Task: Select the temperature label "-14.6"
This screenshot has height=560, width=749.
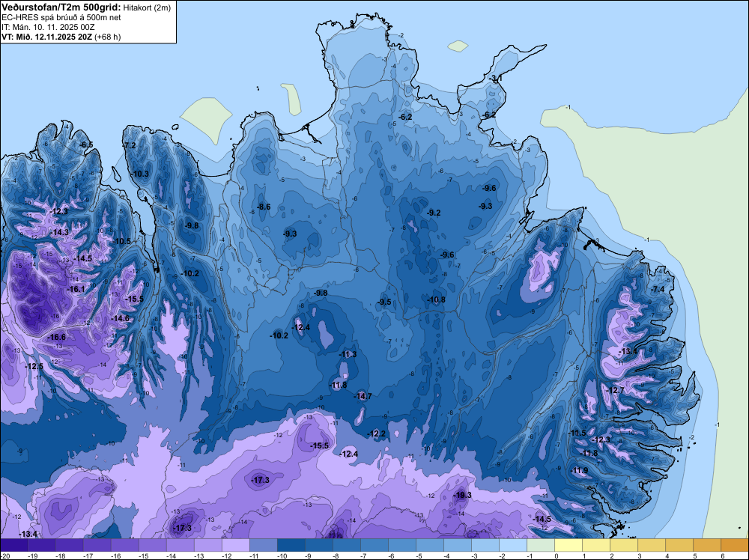Action: 121,318
